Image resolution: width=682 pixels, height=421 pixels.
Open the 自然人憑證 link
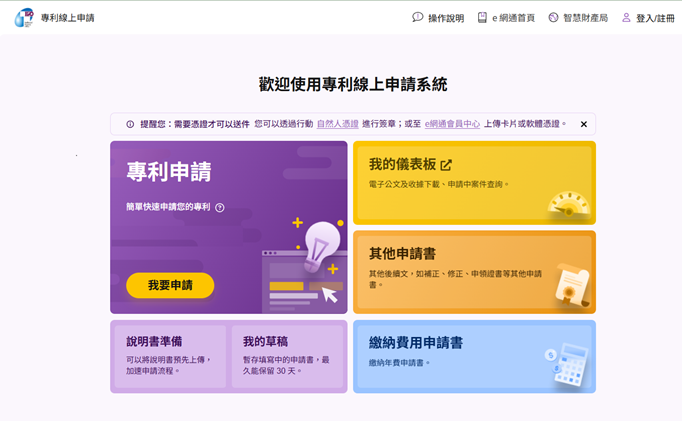click(337, 124)
